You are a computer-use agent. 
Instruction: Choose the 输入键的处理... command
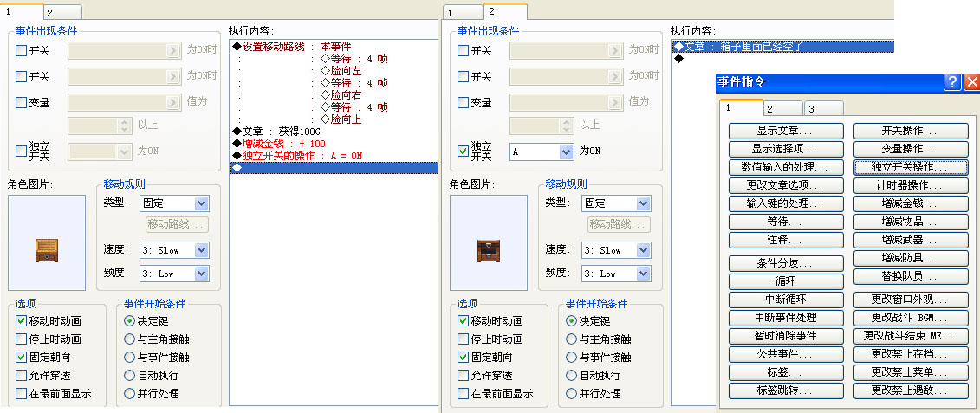point(786,203)
